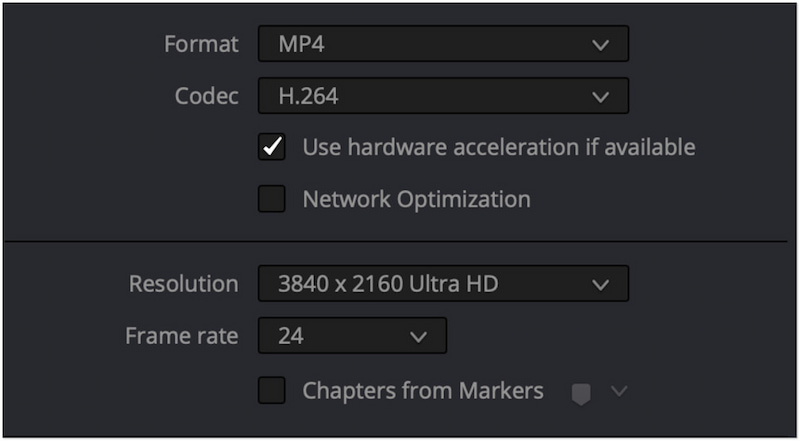
Task: Tick the Chapters from Markers checkbox
Action: (x=272, y=390)
